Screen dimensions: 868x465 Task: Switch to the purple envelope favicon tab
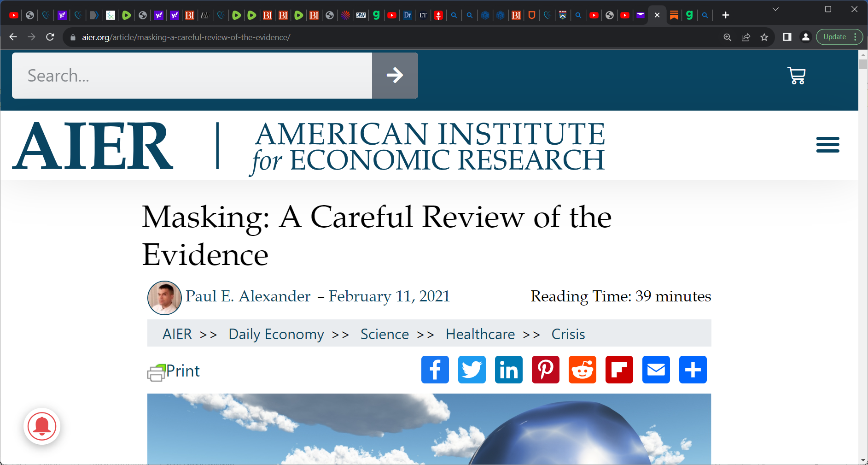click(640, 15)
